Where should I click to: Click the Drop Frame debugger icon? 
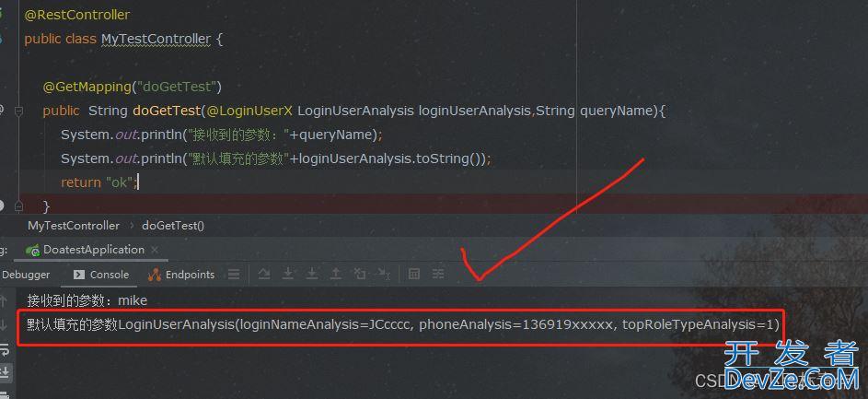coord(360,273)
